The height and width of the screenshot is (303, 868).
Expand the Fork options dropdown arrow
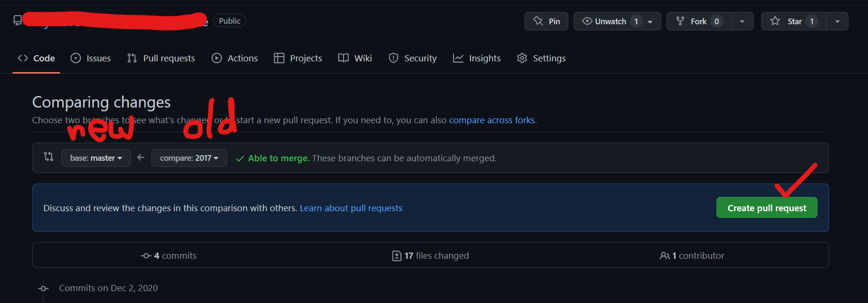[742, 21]
